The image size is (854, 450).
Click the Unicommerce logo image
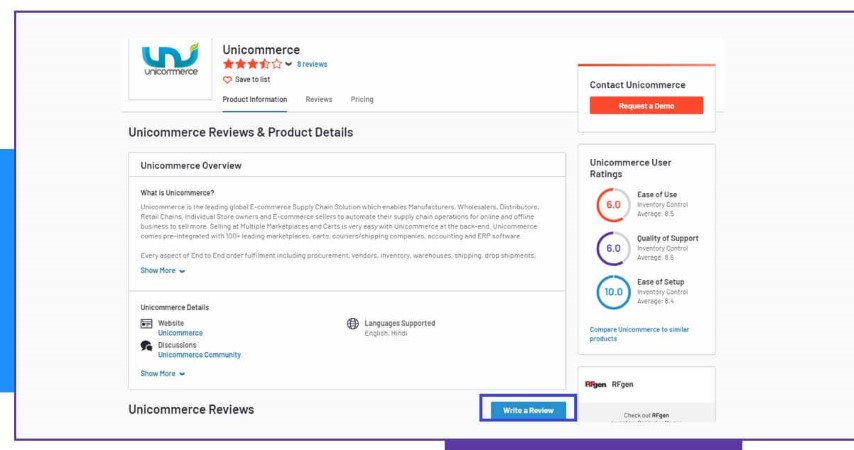170,59
